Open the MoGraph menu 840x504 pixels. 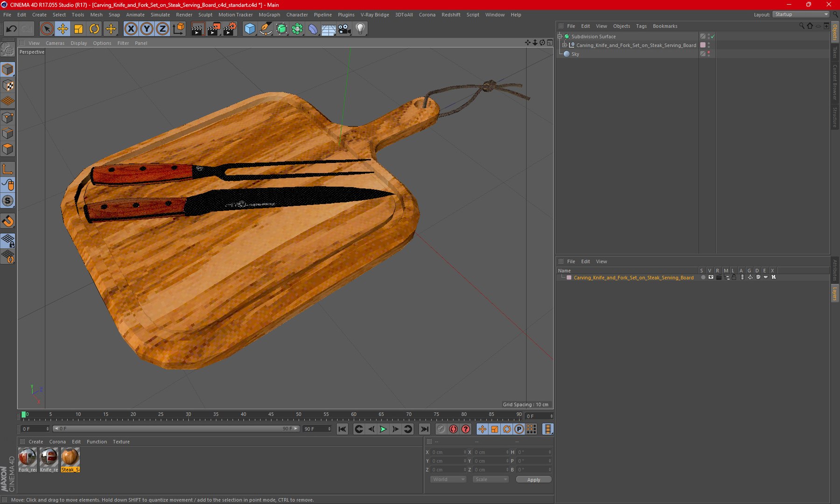click(269, 14)
